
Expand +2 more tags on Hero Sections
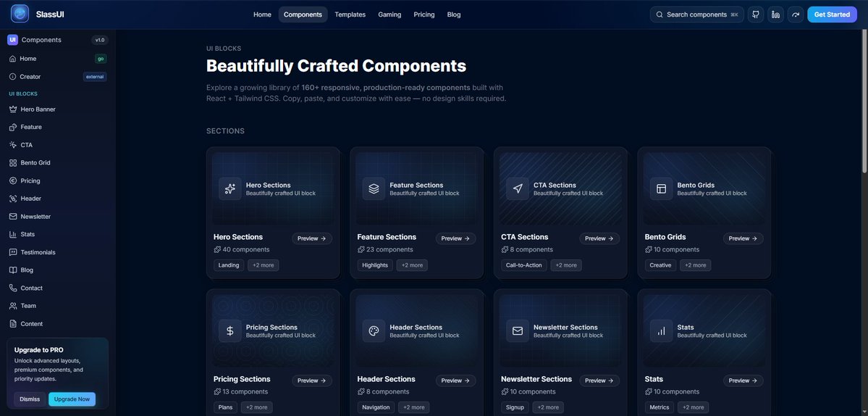coord(264,265)
